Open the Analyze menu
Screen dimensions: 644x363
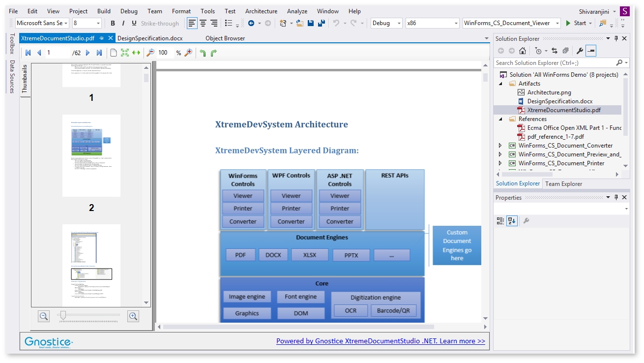[297, 11]
